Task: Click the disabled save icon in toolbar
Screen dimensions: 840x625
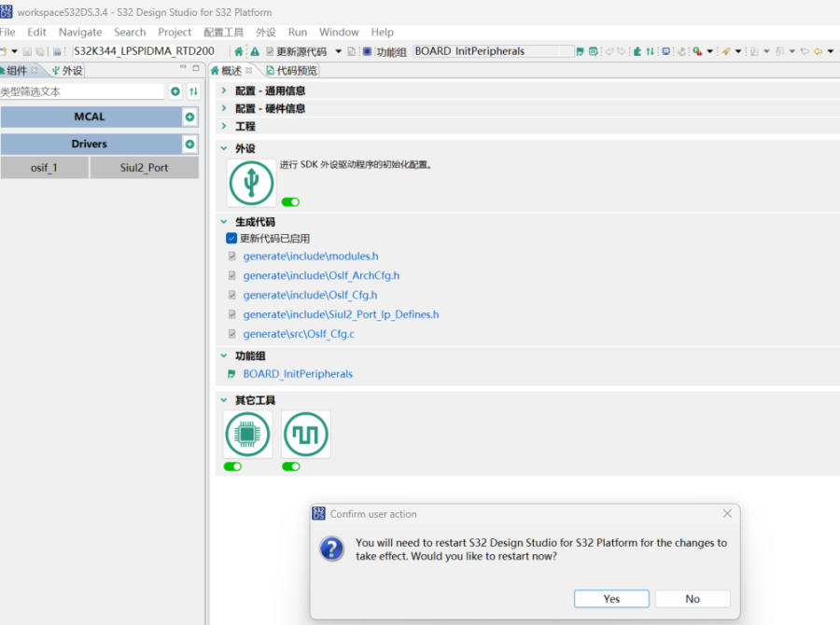Action: point(27,51)
